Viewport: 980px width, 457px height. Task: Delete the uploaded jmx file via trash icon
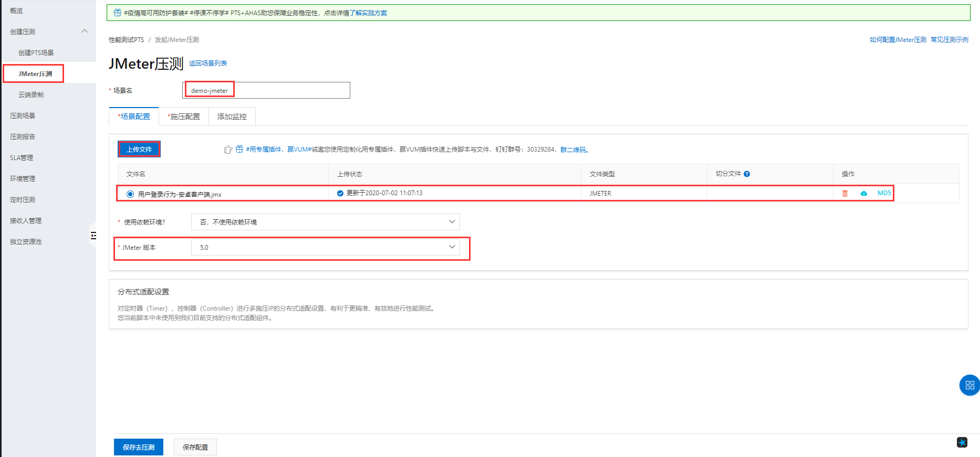845,194
